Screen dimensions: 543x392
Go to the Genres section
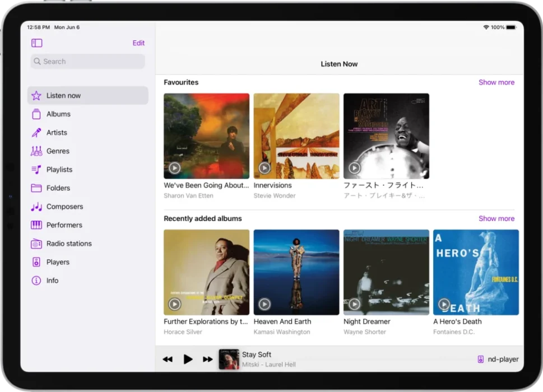87,151
